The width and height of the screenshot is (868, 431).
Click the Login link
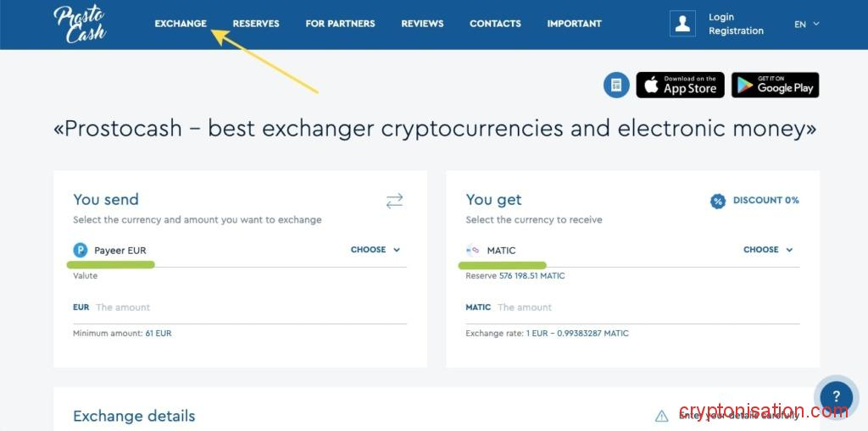[x=721, y=17]
